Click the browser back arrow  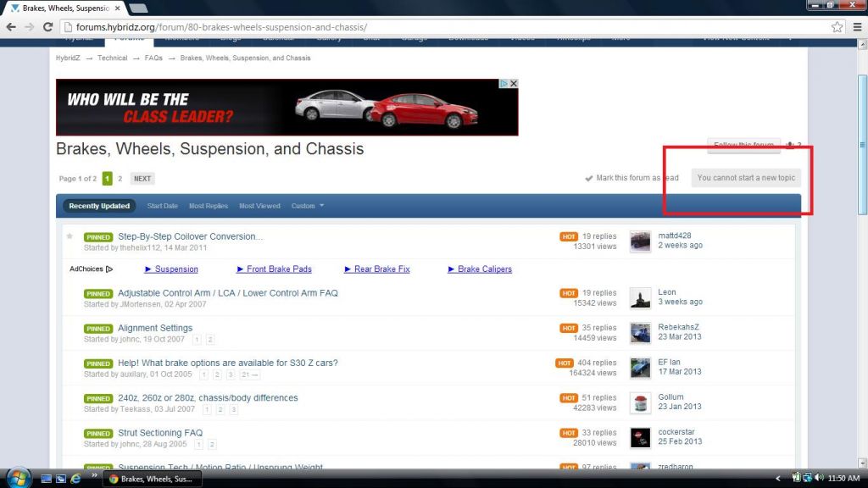point(11,26)
